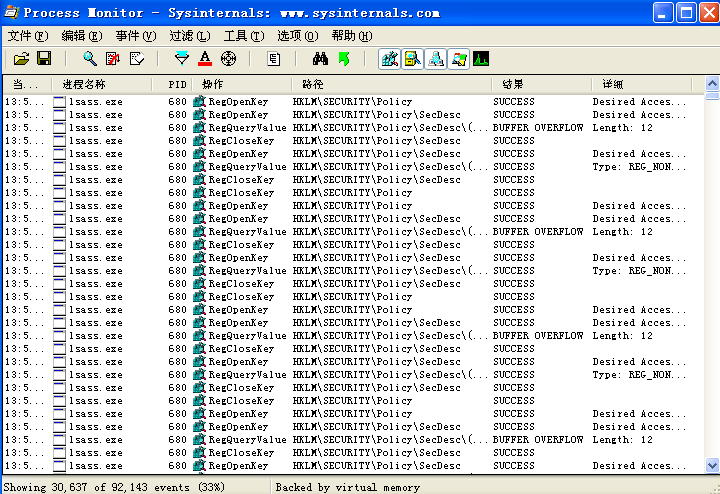The width and height of the screenshot is (720, 494).
Task: Toggle the Autoscroll toolbar icon
Action: point(113,59)
